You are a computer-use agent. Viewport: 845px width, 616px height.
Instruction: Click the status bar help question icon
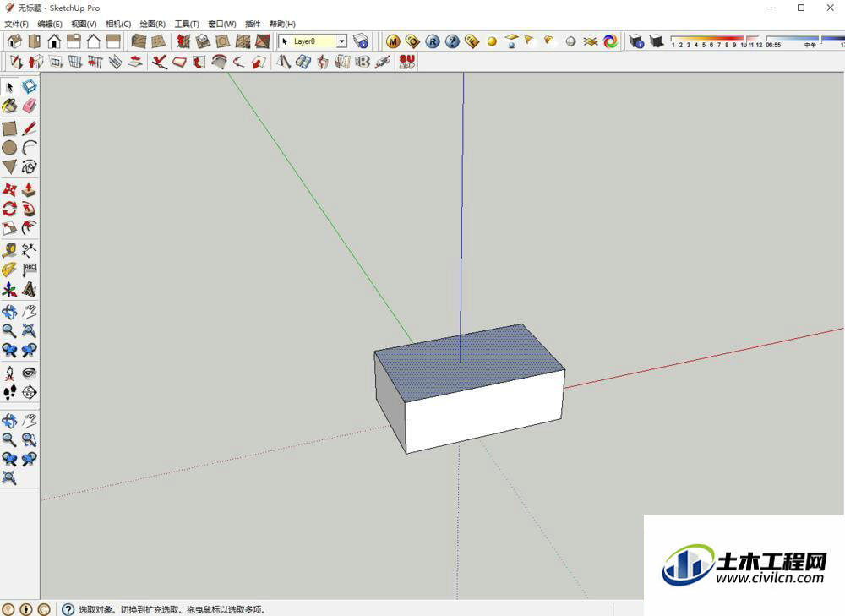point(68,609)
